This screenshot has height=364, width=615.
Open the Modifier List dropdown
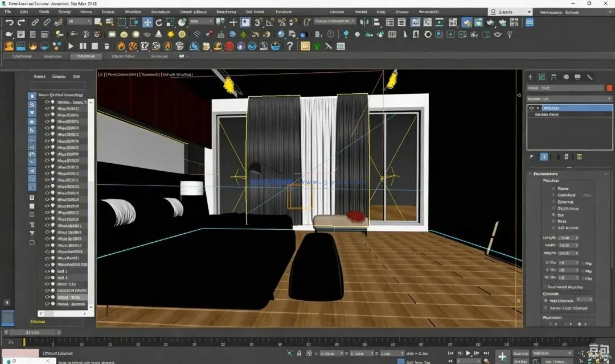569,99
